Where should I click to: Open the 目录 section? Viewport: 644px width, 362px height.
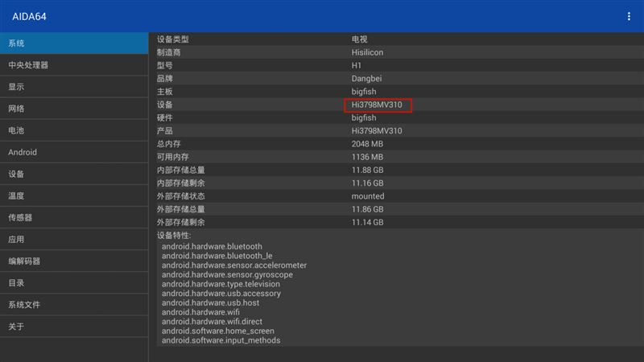(74, 282)
